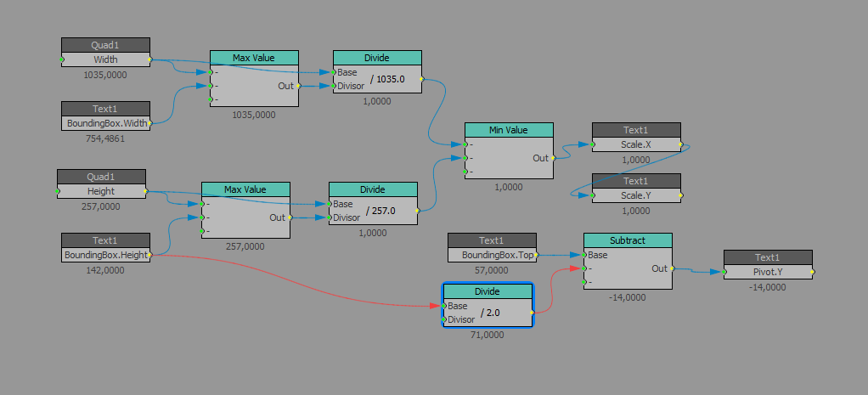Click the 754,4861 value under BoundingBox.Width

pyautogui.click(x=104, y=138)
